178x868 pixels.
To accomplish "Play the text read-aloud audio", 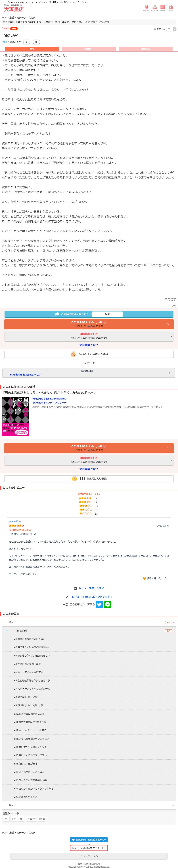I will tap(27, 42).
